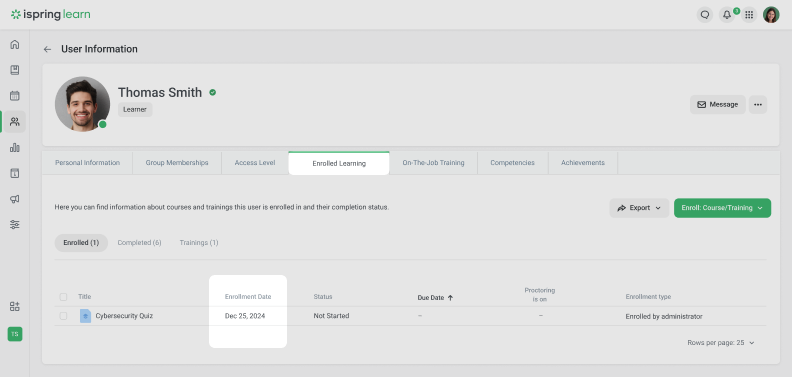Open the Calendar icon in sidebar
Viewport: 792px width, 377px height.
(15, 96)
